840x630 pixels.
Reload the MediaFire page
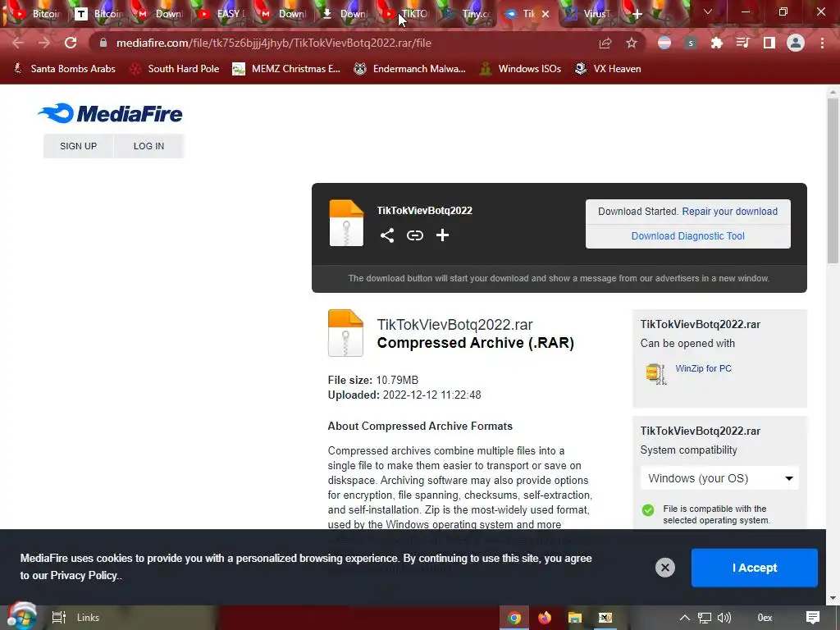(71, 43)
